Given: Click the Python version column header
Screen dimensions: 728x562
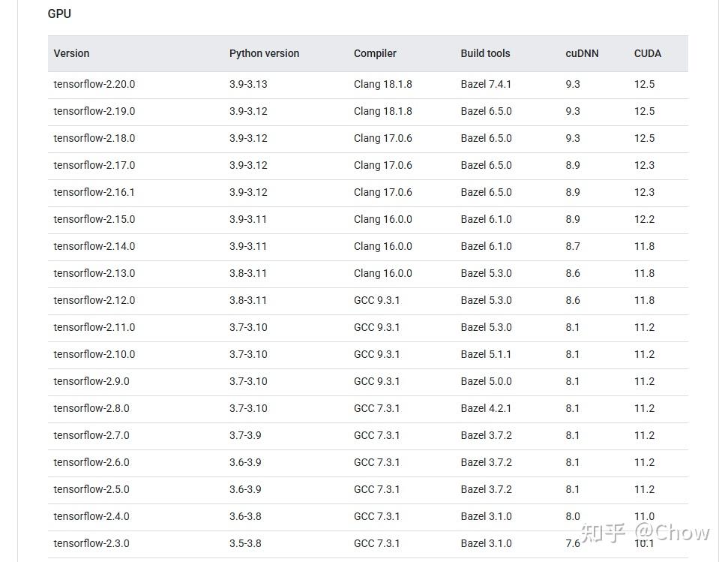Looking at the screenshot, I should 264,53.
